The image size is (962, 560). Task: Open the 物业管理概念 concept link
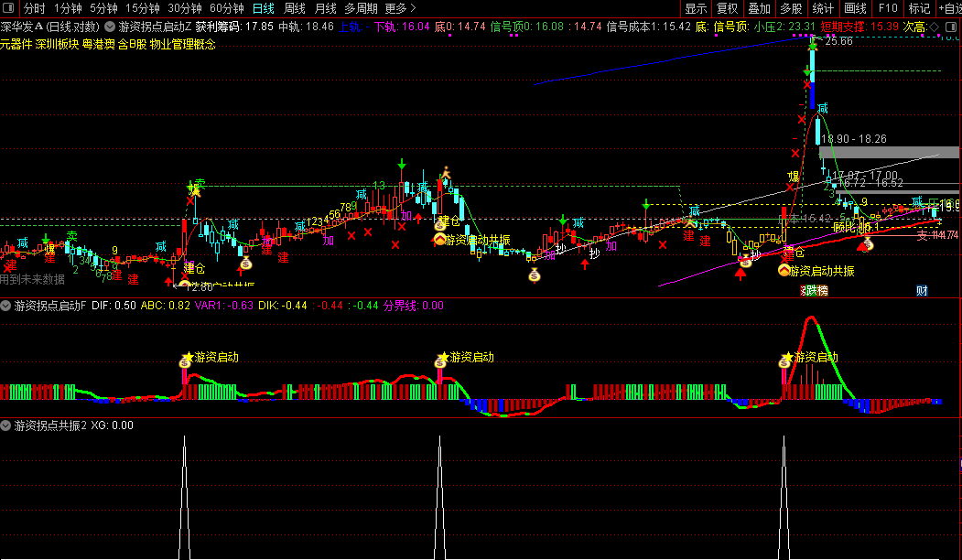point(183,44)
